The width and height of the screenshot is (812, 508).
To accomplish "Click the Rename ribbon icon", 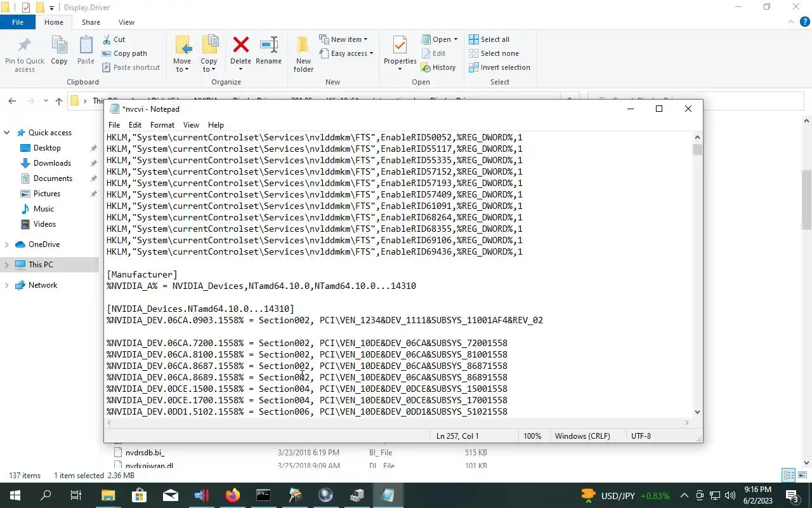I will coord(268,50).
